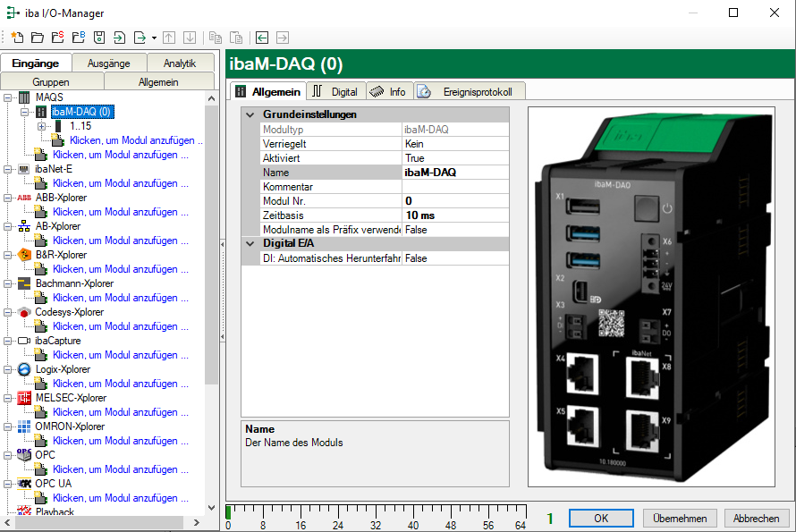
Task: Click add-module link under ibaNet-E
Action: tap(120, 183)
